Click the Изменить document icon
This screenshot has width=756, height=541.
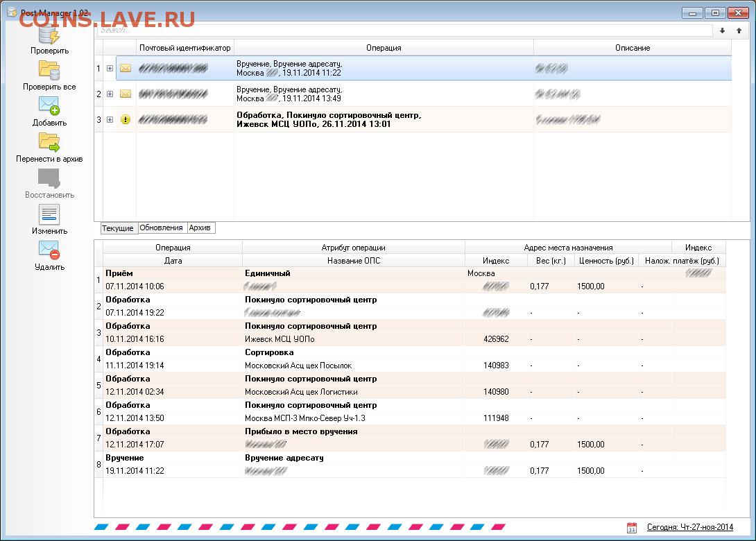(x=49, y=214)
